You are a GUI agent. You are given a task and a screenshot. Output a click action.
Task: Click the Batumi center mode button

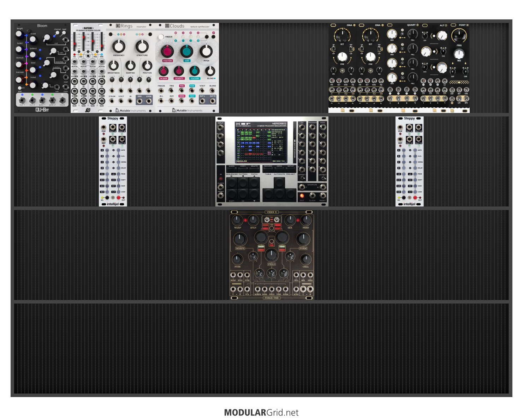[x=88, y=56]
